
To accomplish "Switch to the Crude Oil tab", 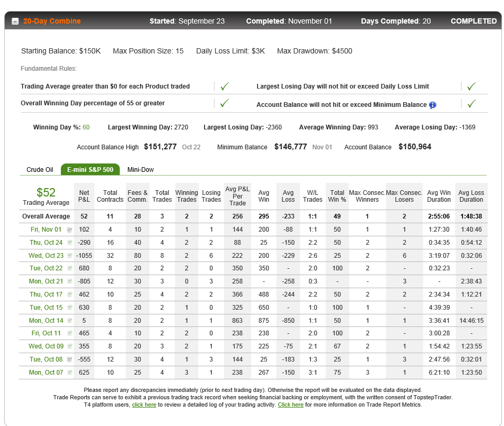I will [x=40, y=169].
